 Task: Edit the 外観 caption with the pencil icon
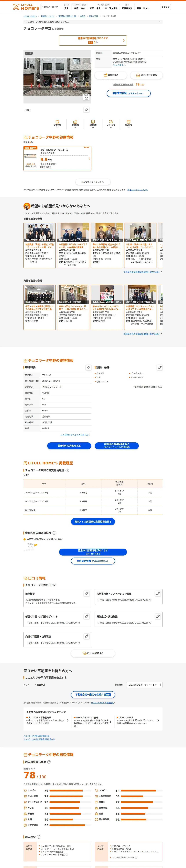86,110
